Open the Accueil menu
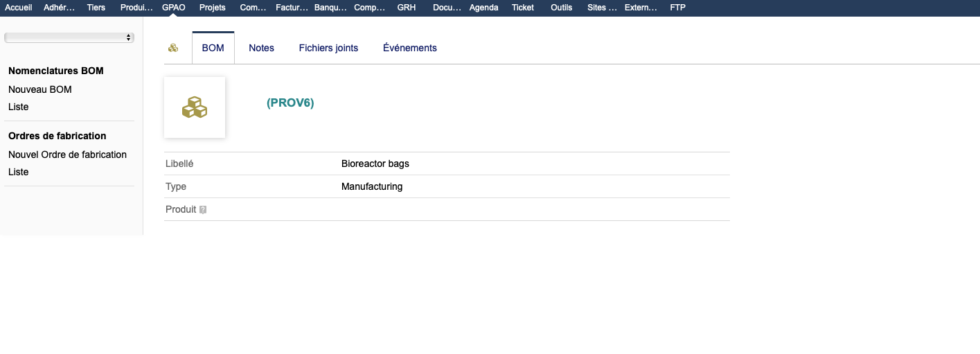The image size is (980, 354). (19, 7)
